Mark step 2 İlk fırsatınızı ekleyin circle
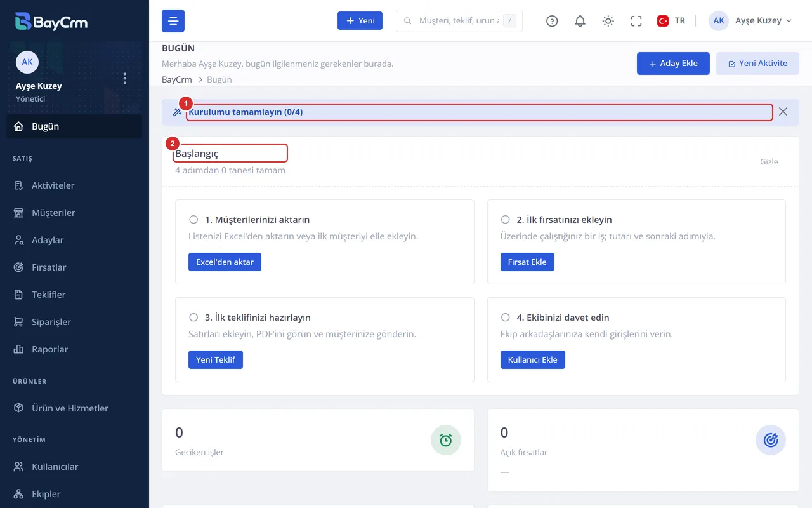Image resolution: width=812 pixels, height=508 pixels. click(506, 220)
